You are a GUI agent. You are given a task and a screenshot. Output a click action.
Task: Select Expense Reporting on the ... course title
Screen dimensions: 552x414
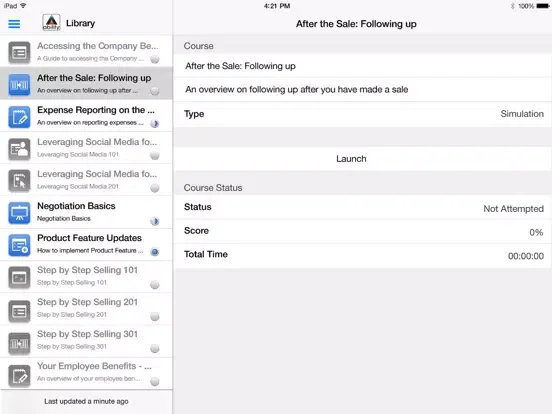pos(96,110)
